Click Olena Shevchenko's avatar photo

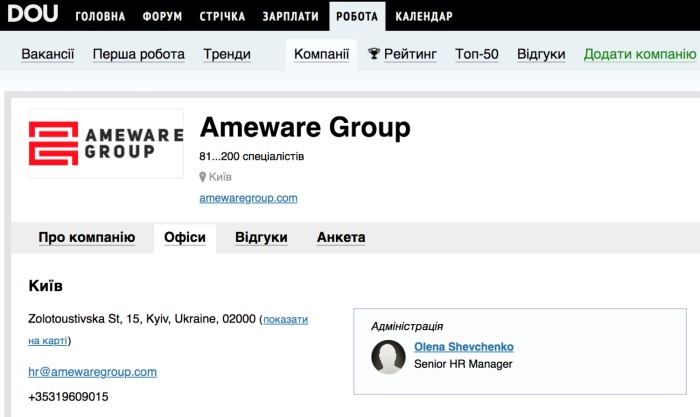pyautogui.click(x=387, y=357)
